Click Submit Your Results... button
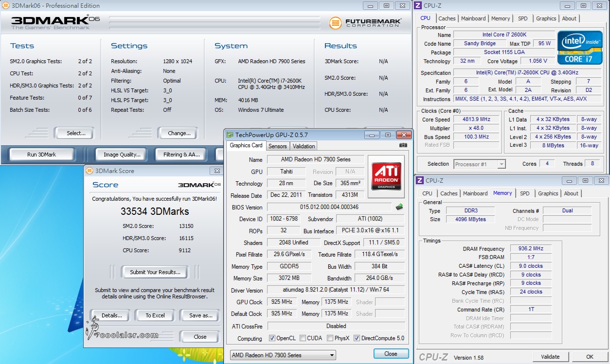This screenshot has height=364, width=610. coord(155,272)
